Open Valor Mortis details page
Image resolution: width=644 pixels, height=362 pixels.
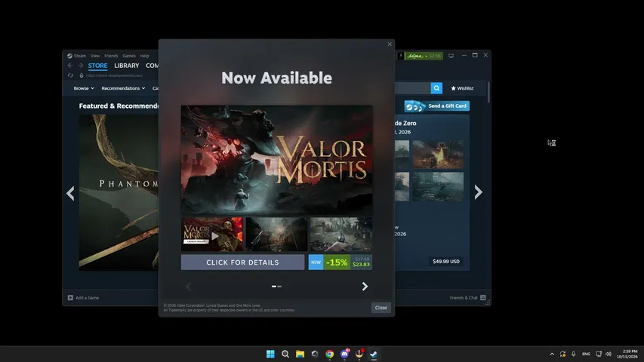point(243,262)
